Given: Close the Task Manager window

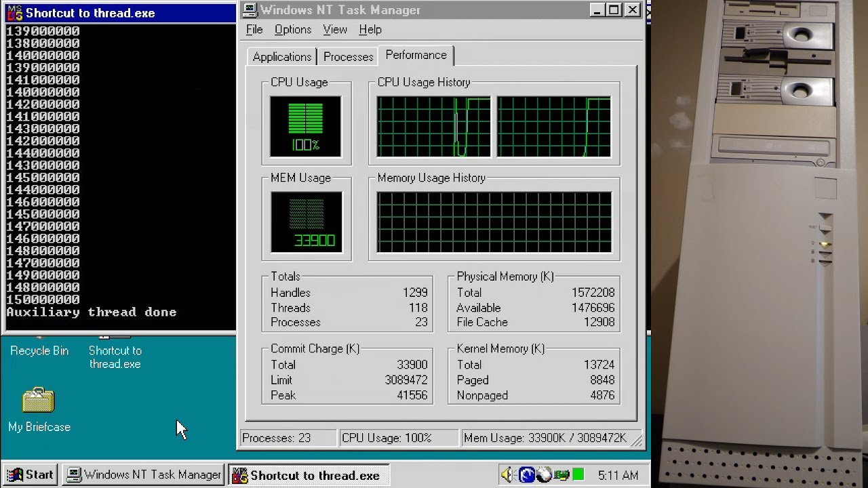Looking at the screenshot, I should 632,10.
